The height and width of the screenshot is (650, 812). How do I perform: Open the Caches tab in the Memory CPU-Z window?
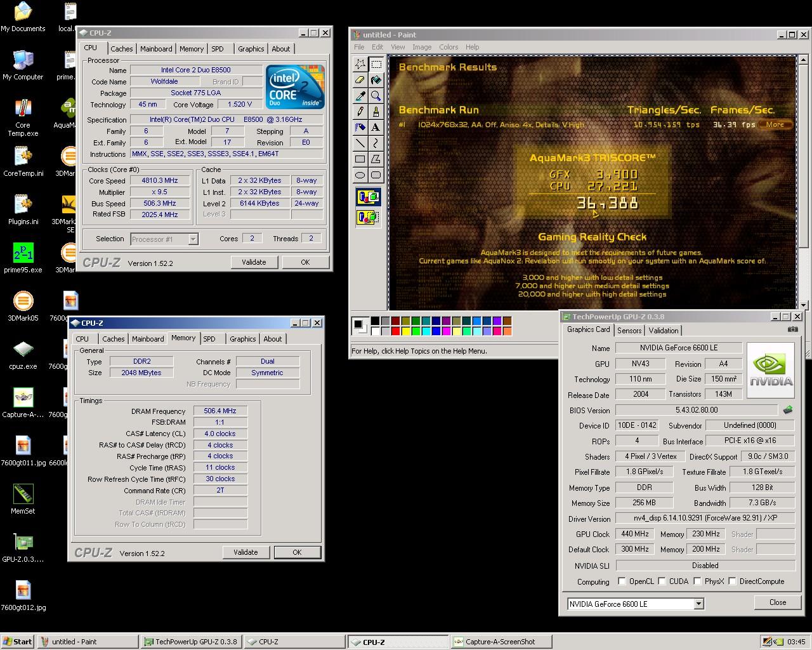point(114,339)
